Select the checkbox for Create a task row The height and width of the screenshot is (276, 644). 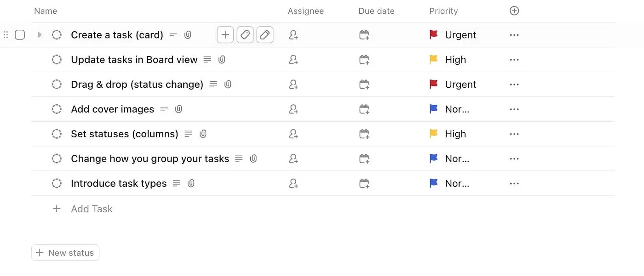(20, 35)
